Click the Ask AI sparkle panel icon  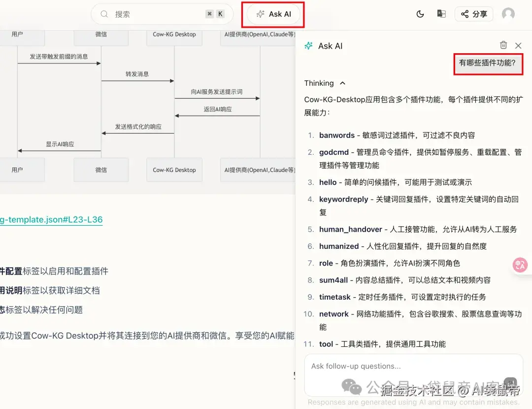coord(308,46)
